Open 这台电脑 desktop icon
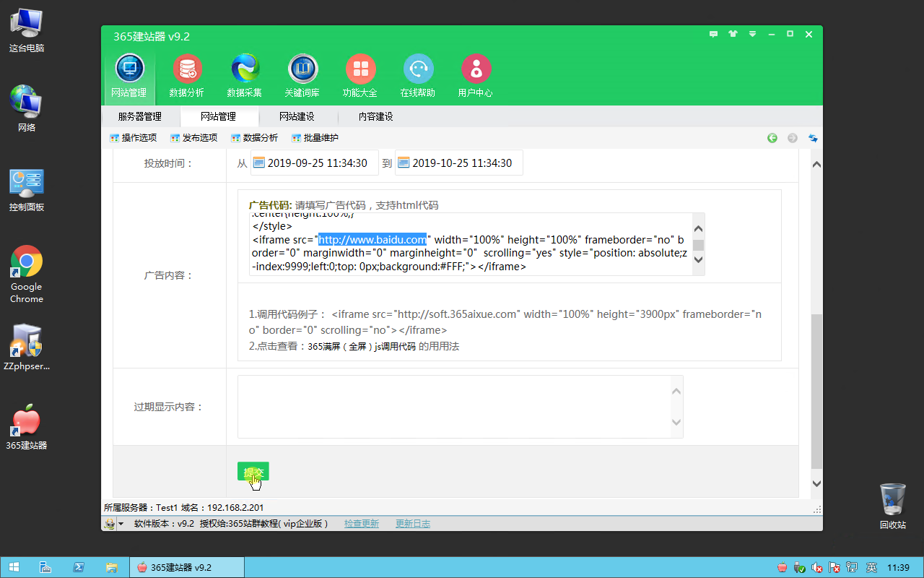The width and height of the screenshot is (924, 578). pyautogui.click(x=27, y=30)
